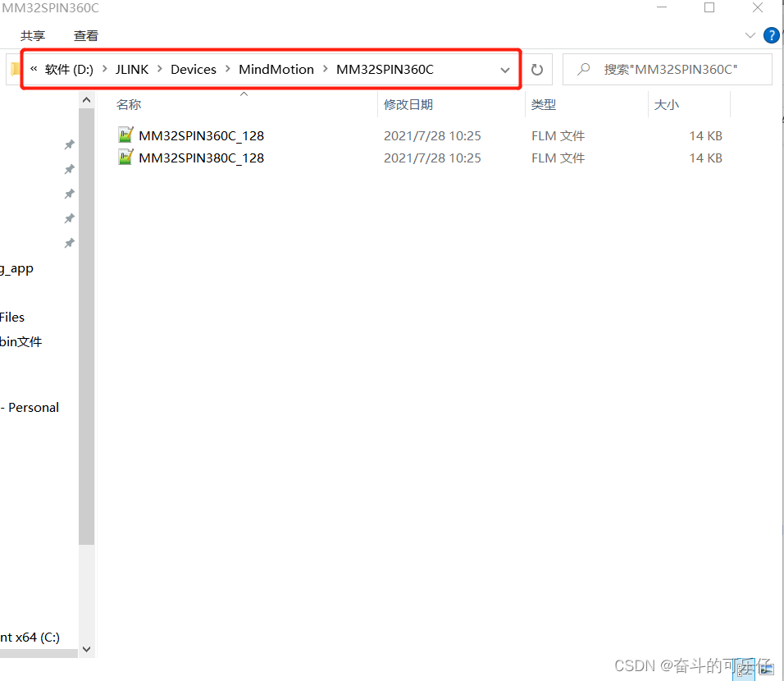
Task: Click the FLM file icon for MM32SPIN360C_128
Action: (x=125, y=135)
